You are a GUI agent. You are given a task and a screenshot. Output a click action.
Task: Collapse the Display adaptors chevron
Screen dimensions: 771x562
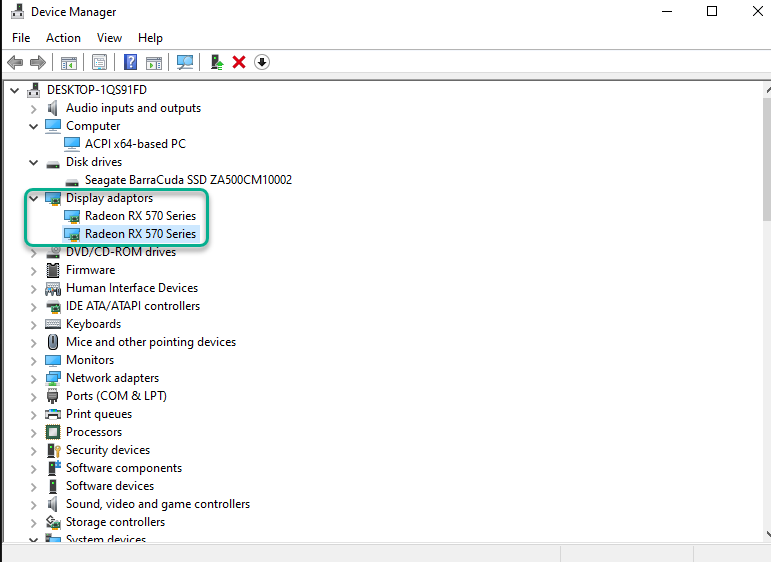point(33,198)
